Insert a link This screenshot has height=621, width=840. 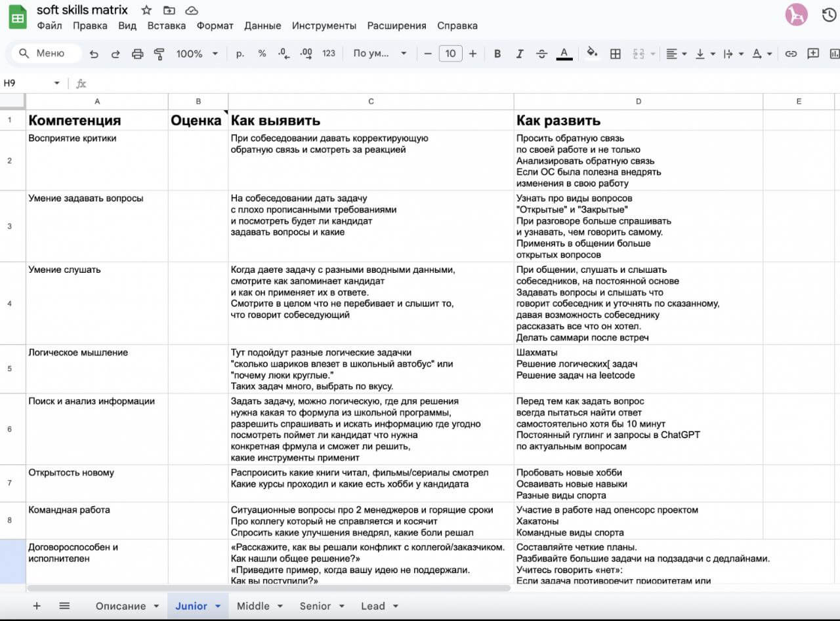point(791,54)
